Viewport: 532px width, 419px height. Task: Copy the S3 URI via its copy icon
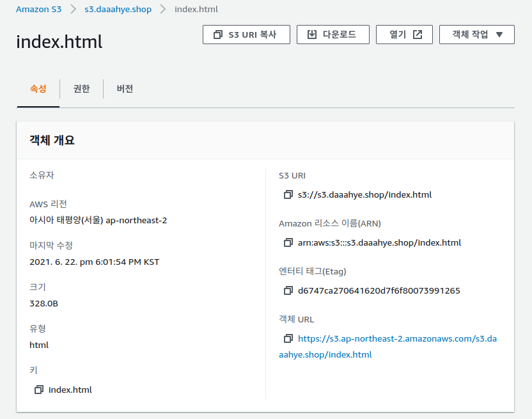pos(288,194)
